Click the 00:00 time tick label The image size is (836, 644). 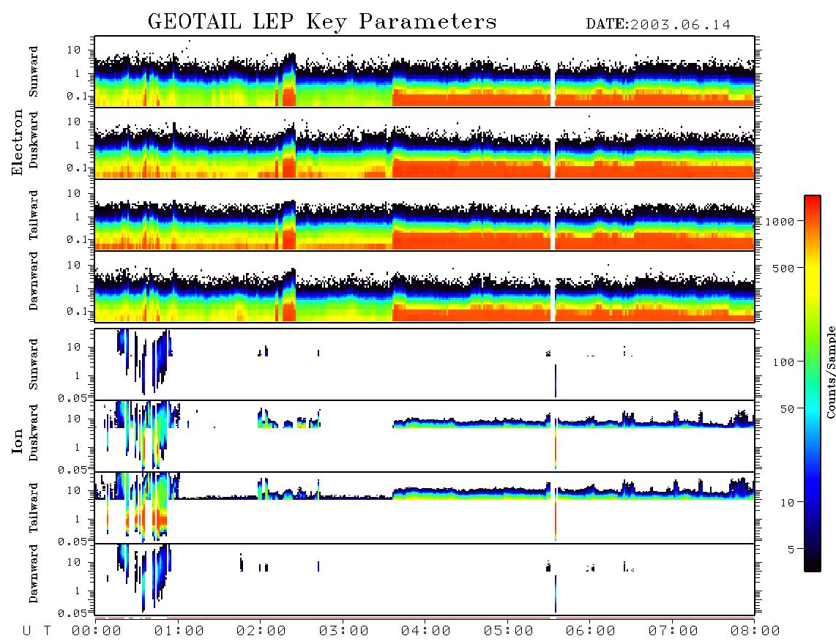pos(97,632)
